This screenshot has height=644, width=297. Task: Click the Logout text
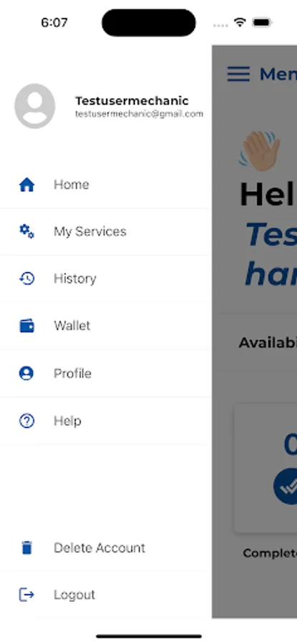point(74,595)
